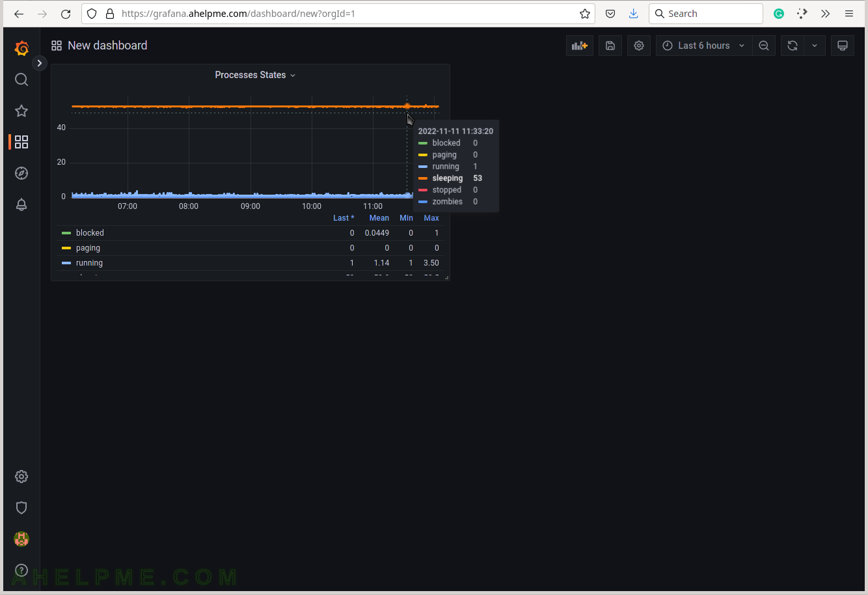868x595 pixels.
Task: Zoom out the time range
Action: (x=764, y=46)
